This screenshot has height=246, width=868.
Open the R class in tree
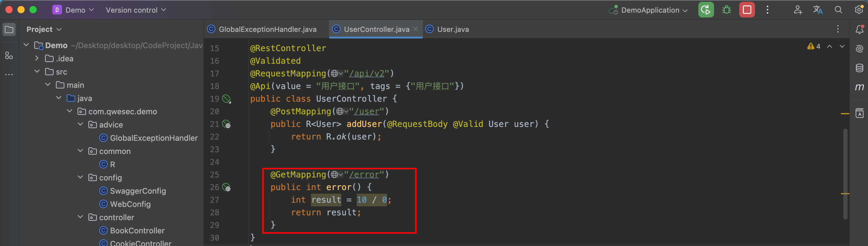tap(107, 165)
